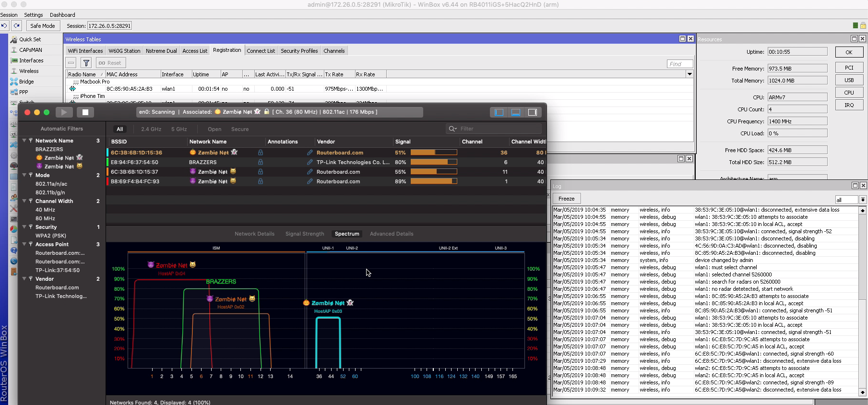The height and width of the screenshot is (405, 868).
Task: Open PPP in the sidebar
Action: point(24,92)
